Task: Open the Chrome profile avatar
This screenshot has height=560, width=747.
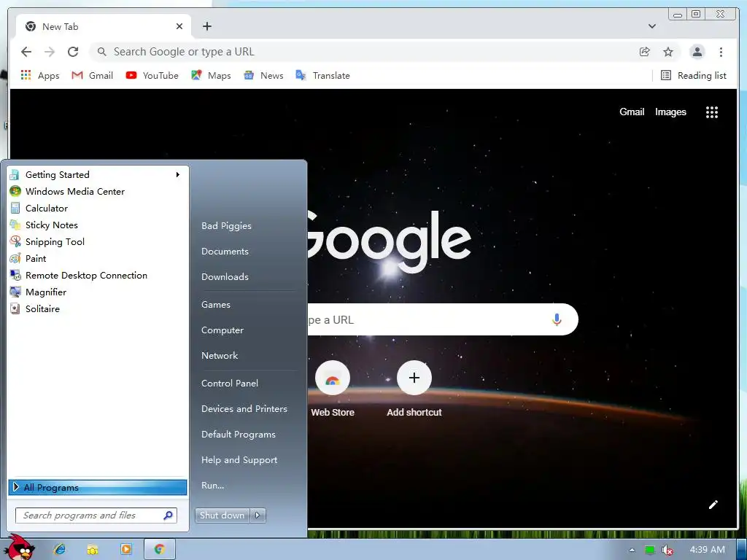Action: click(x=697, y=52)
